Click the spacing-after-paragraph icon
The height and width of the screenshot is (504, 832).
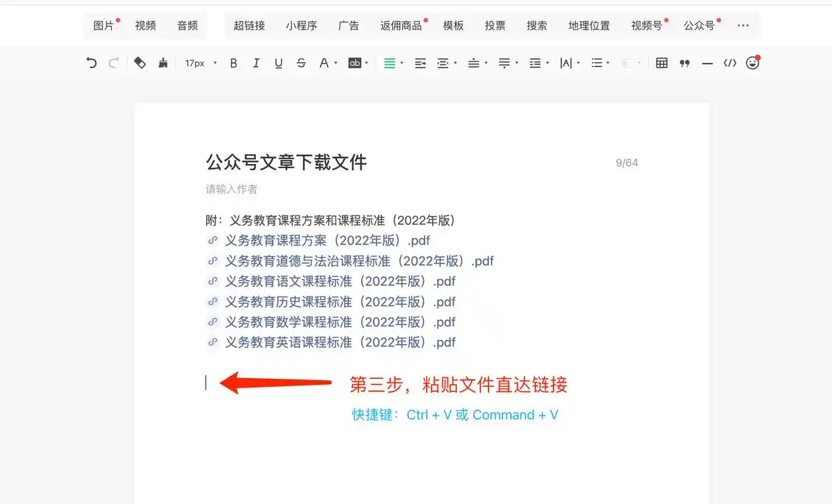(504, 63)
